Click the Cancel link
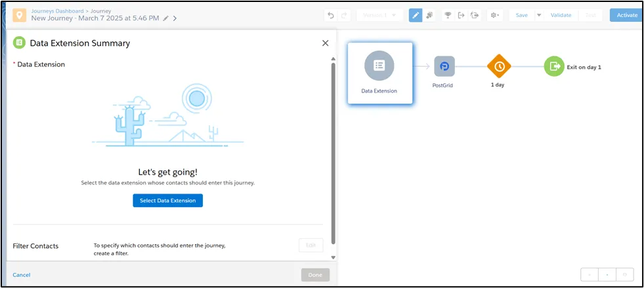Image resolution: width=644 pixels, height=288 pixels. (22, 275)
